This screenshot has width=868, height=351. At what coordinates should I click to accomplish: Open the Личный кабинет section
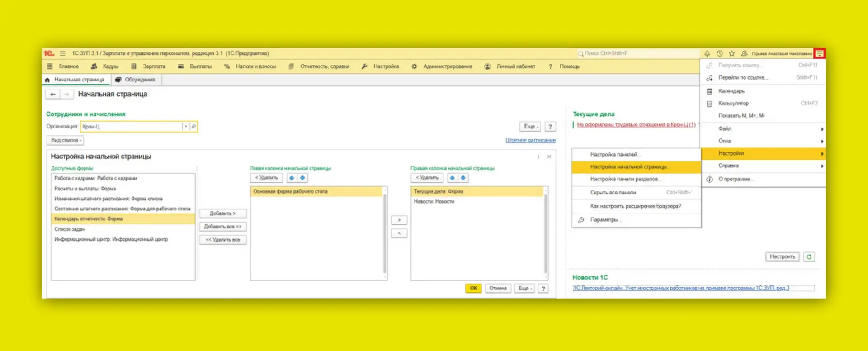pos(510,66)
